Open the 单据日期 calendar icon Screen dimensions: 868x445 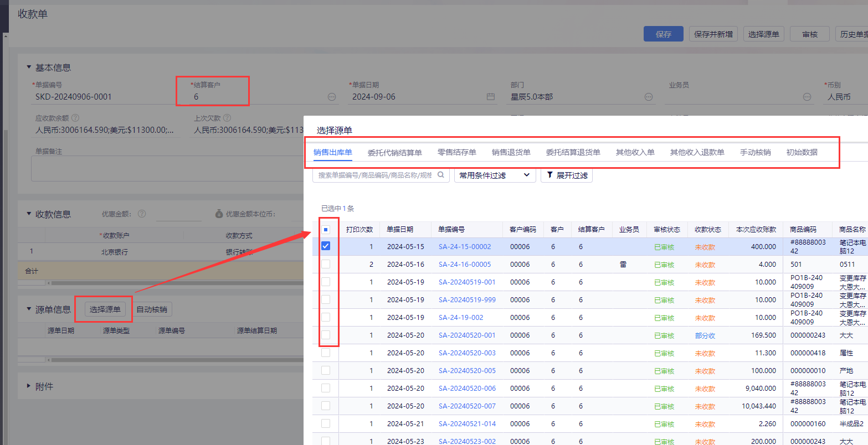[x=490, y=97]
